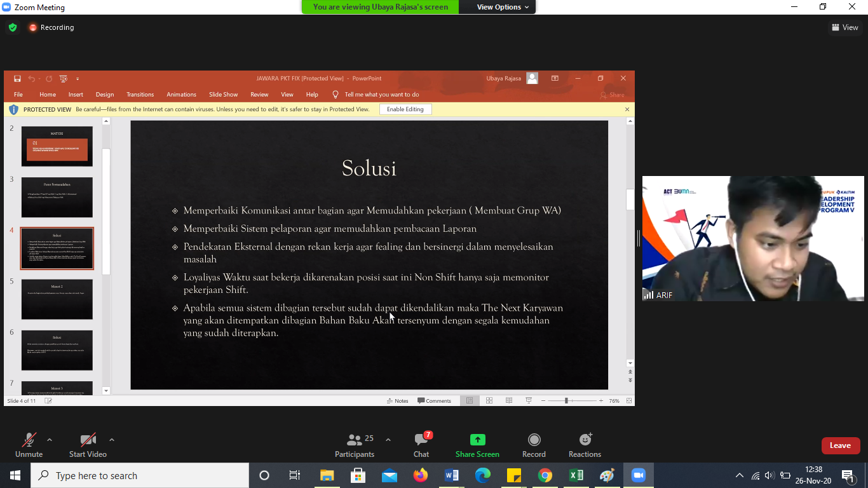The height and width of the screenshot is (488, 868).
Task: Launch Google Chrome from the taskbar
Action: click(x=545, y=475)
